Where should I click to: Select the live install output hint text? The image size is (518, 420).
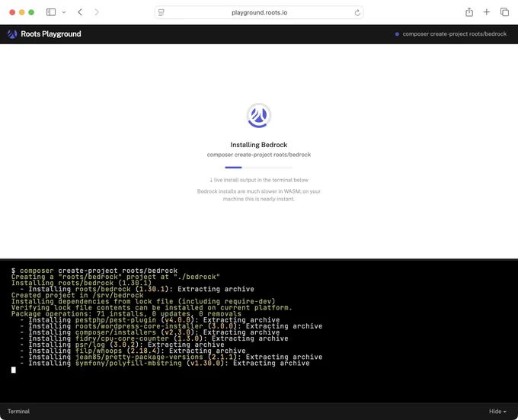click(x=259, y=180)
